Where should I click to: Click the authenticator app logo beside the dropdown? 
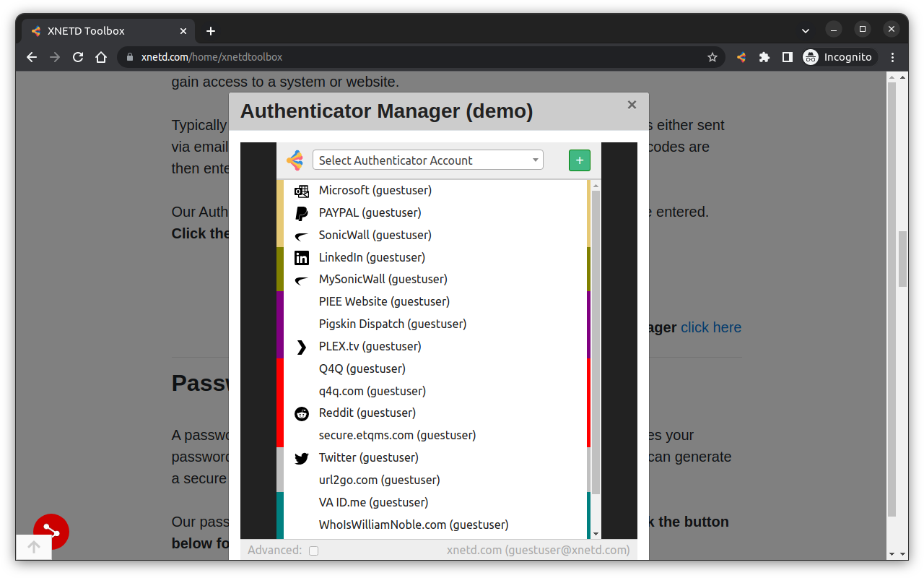295,160
